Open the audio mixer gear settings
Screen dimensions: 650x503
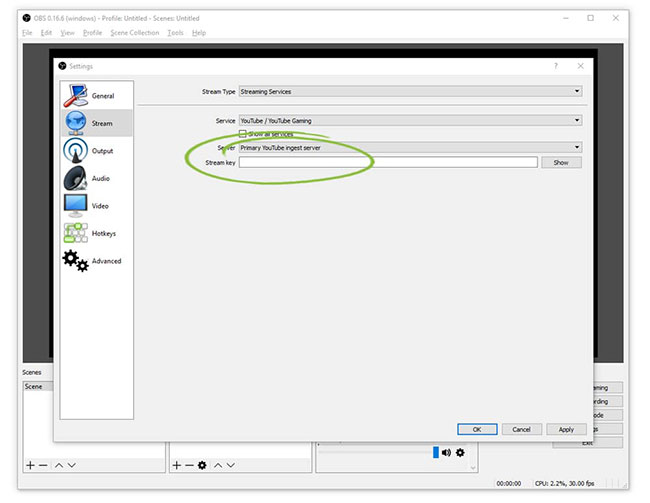[460, 453]
